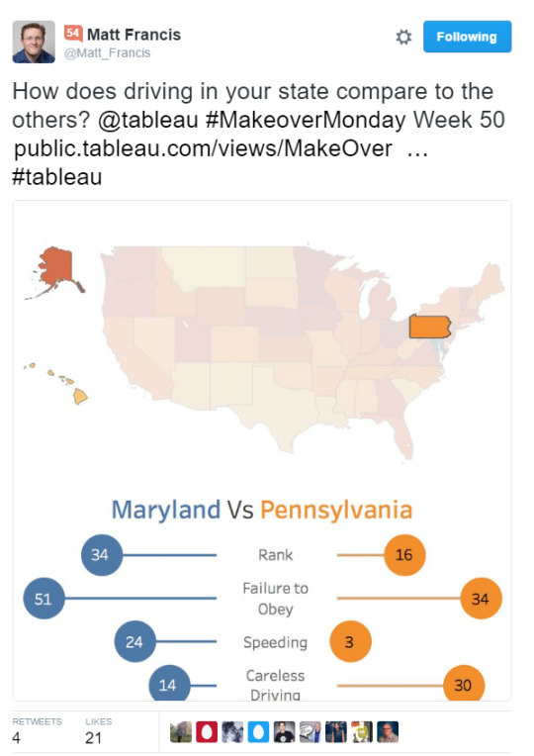Open the @Matt_Francis handle
The width and height of the screenshot is (534, 756).
click(108, 53)
